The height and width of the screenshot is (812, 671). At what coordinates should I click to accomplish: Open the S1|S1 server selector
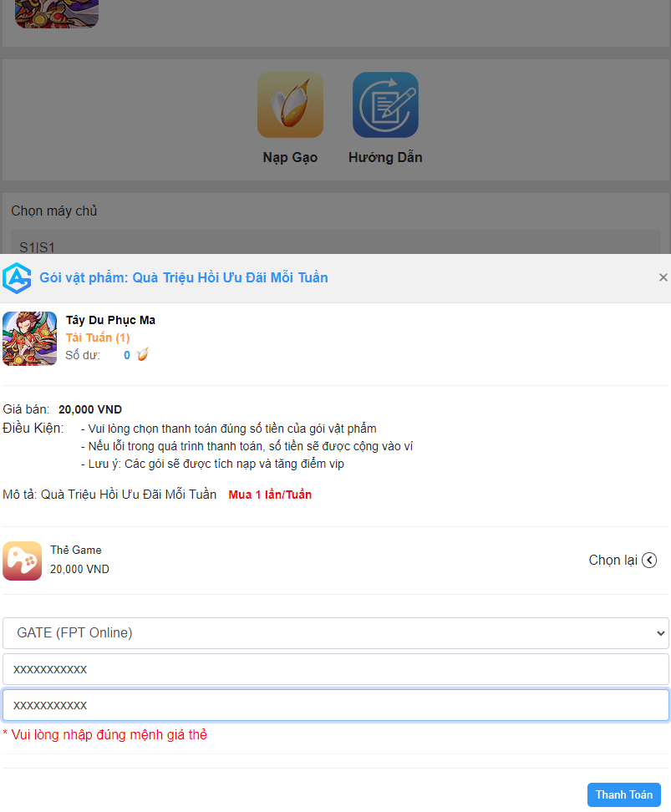point(335,245)
